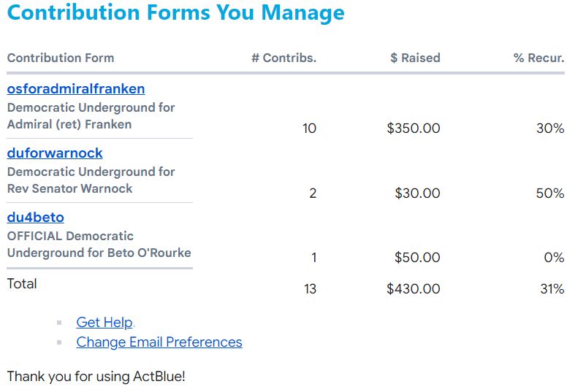
Task: Click the $ Raised column header
Action: [415, 58]
